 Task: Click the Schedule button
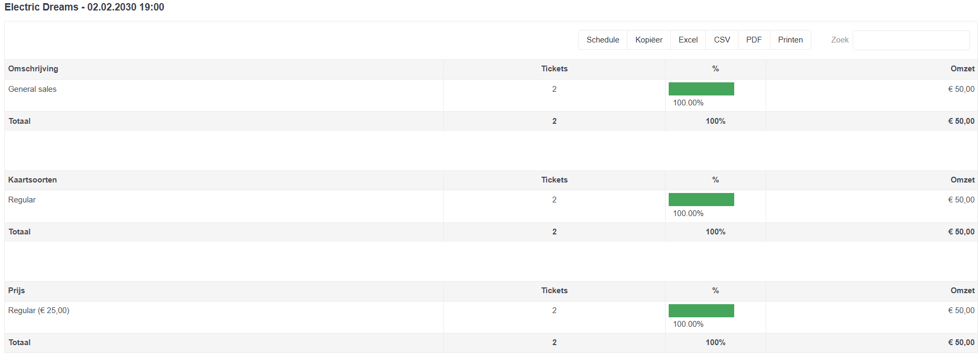[602, 40]
